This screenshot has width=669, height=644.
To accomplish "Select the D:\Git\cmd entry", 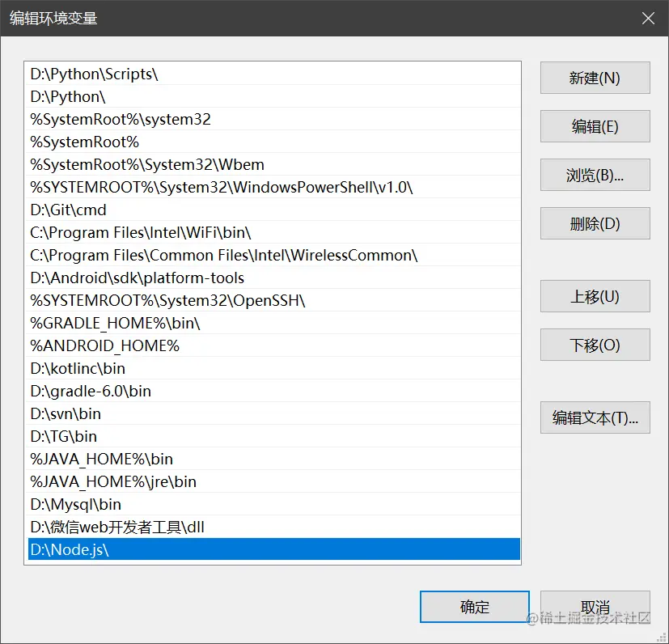I will point(273,210).
